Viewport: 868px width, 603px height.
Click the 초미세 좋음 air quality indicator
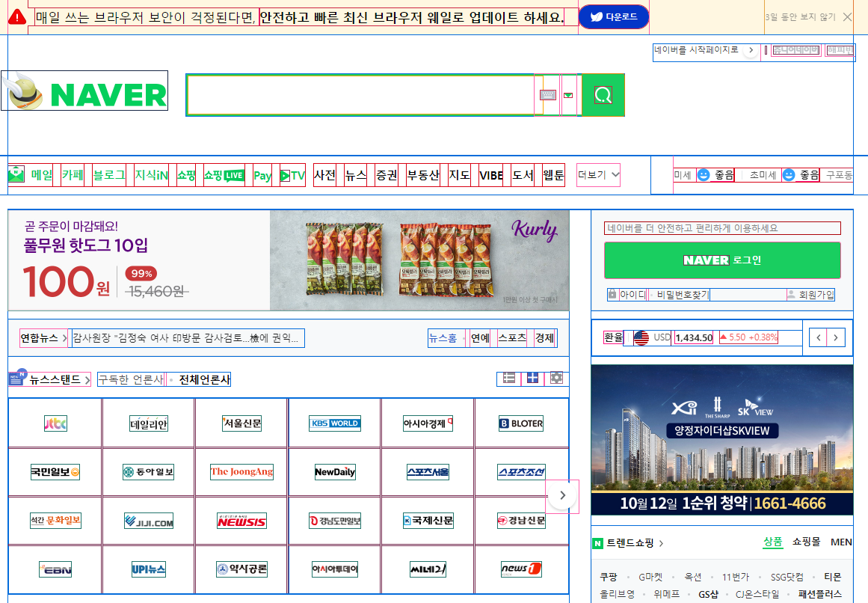[784, 175]
